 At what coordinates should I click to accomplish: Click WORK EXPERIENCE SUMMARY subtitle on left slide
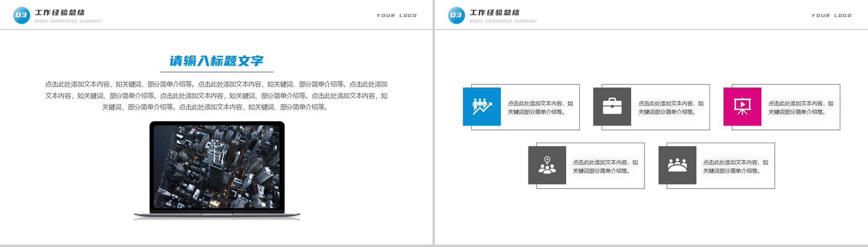click(x=69, y=21)
